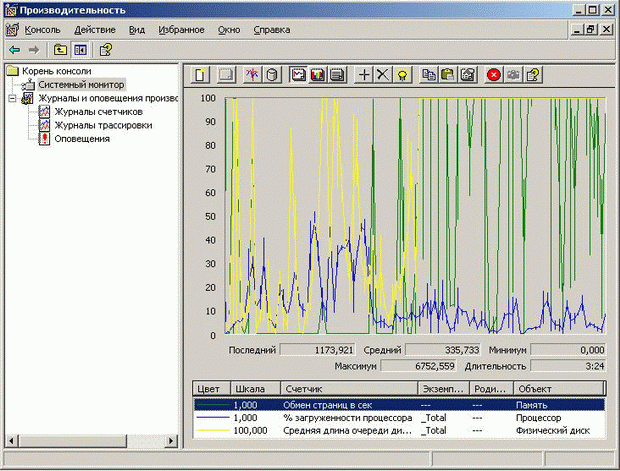620x471 pixels.
Task: Open the Избранное menu
Action: coord(181,30)
